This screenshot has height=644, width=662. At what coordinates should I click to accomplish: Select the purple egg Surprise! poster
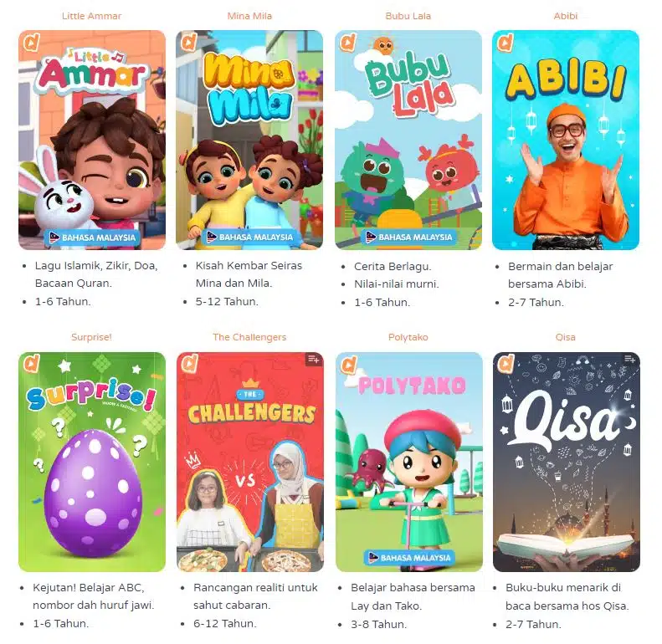(x=92, y=463)
